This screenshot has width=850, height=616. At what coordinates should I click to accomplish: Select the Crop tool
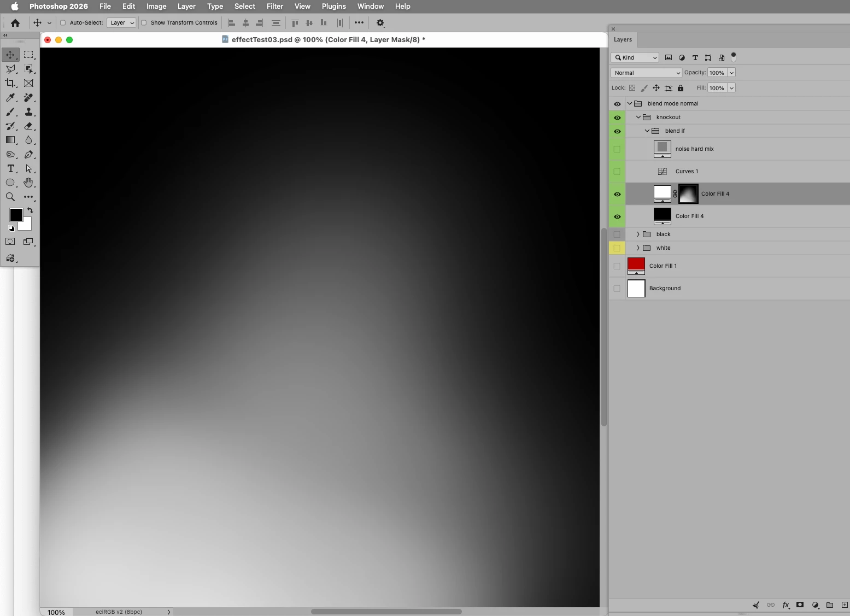click(10, 83)
